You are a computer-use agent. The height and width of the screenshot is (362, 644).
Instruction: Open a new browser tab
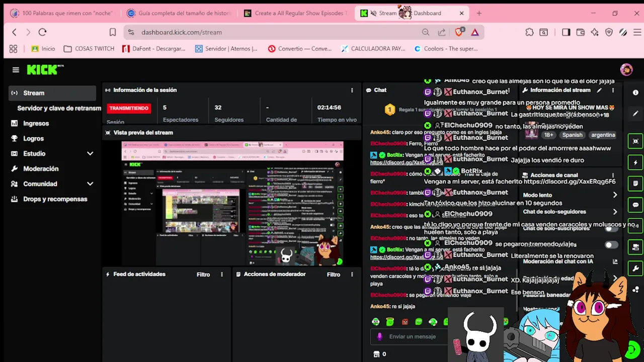point(479,13)
